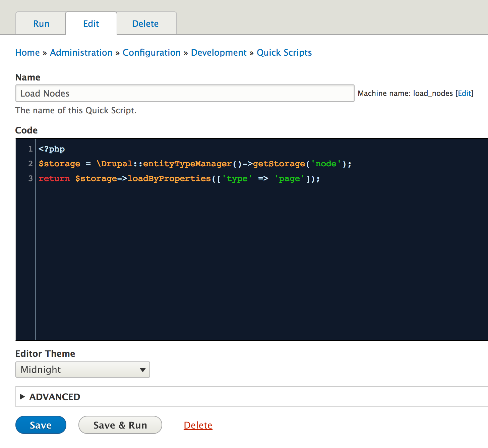This screenshot has height=448, width=488.
Task: Open Configuration breadcrumb link
Action: click(151, 53)
